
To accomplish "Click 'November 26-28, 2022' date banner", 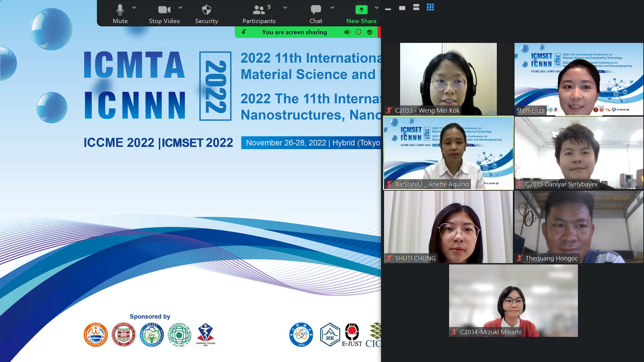I will [x=311, y=143].
